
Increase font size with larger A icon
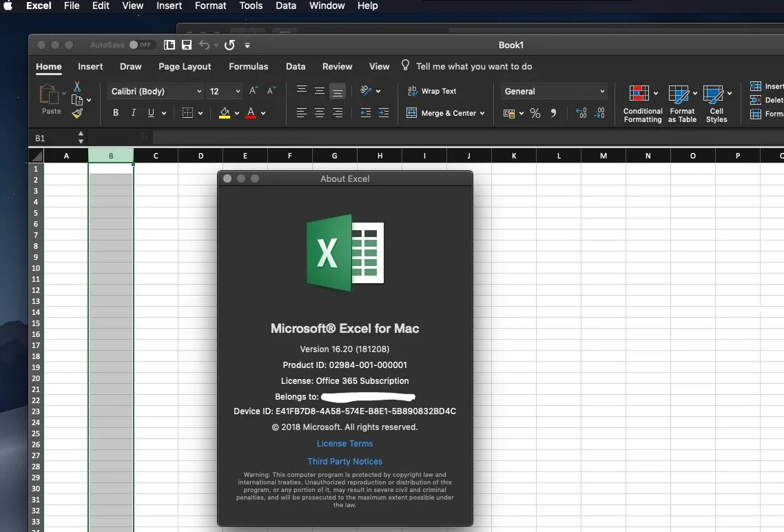pyautogui.click(x=254, y=90)
